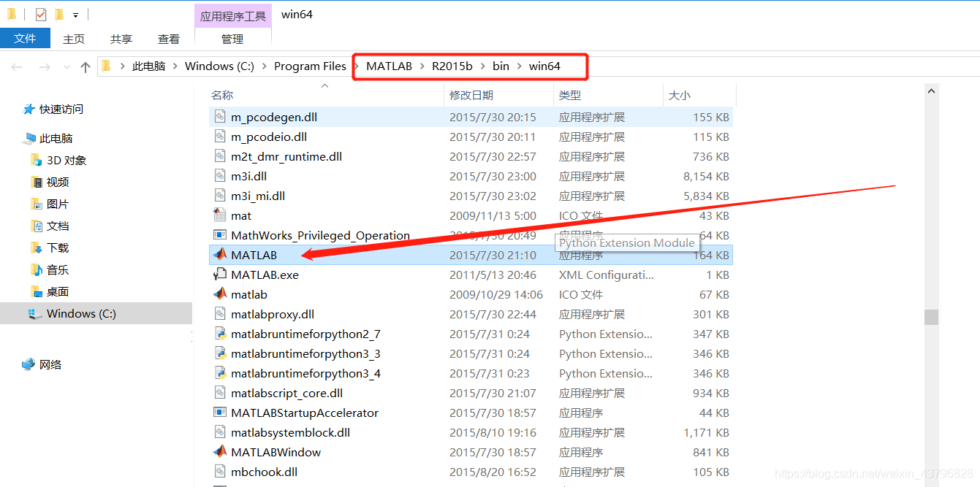This screenshot has width=980, height=487.
Task: Expand the chevron after Windows (C:) in path
Action: [264, 66]
